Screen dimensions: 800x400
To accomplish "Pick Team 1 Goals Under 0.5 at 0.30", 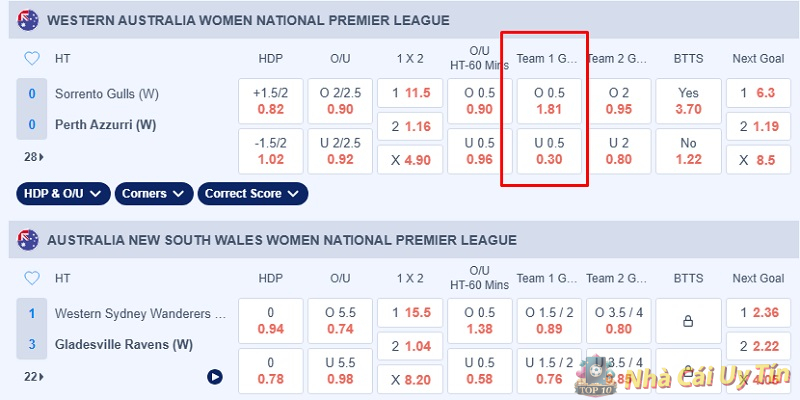I will pyautogui.click(x=549, y=150).
